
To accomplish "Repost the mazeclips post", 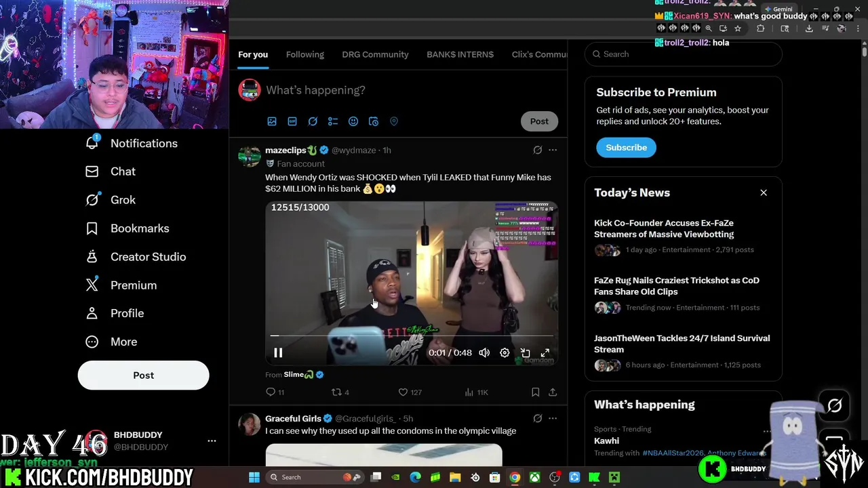I will [340, 392].
